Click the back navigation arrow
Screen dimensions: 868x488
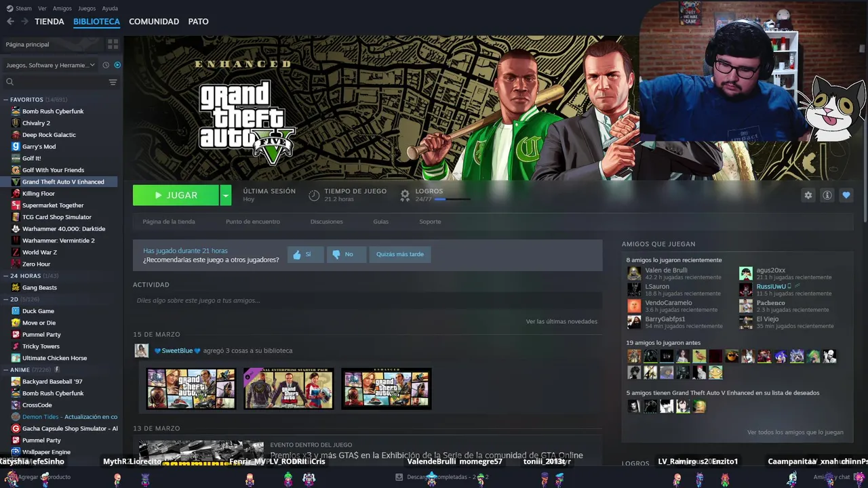coord(10,22)
